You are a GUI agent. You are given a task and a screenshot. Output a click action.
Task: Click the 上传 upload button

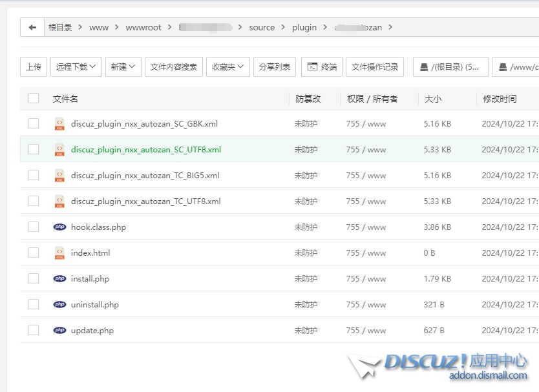tap(34, 67)
